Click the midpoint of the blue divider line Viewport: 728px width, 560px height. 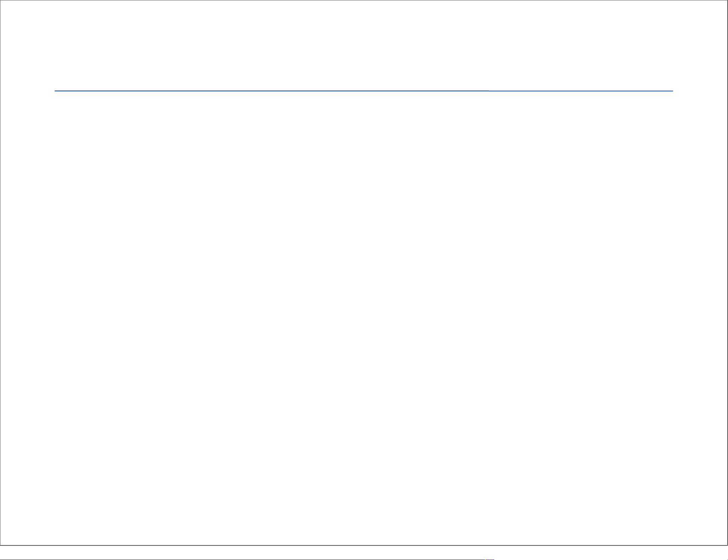coord(364,91)
